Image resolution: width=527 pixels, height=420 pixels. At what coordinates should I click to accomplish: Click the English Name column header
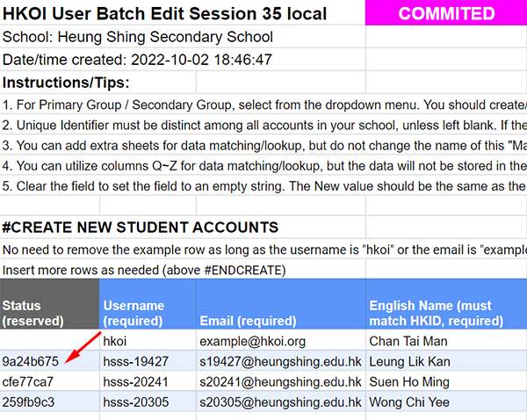tap(446, 304)
